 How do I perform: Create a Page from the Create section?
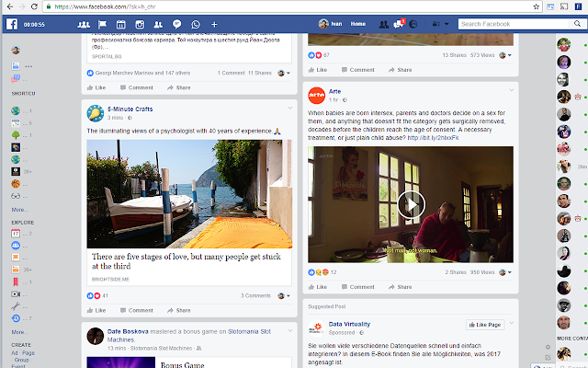[x=28, y=353]
